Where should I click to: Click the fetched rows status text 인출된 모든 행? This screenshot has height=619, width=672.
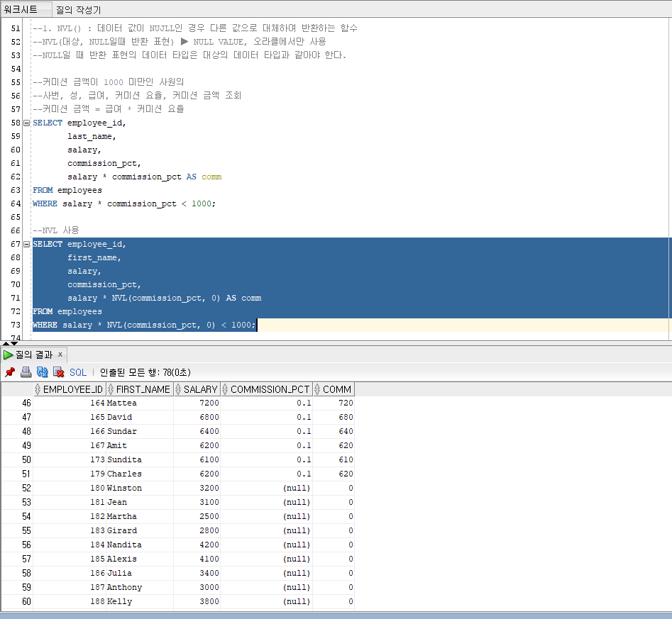145,372
